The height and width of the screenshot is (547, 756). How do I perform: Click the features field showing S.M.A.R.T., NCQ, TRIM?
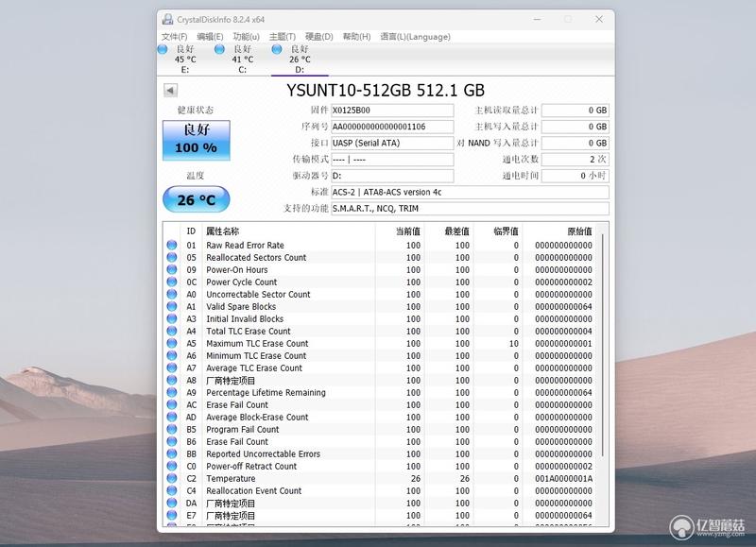470,209
